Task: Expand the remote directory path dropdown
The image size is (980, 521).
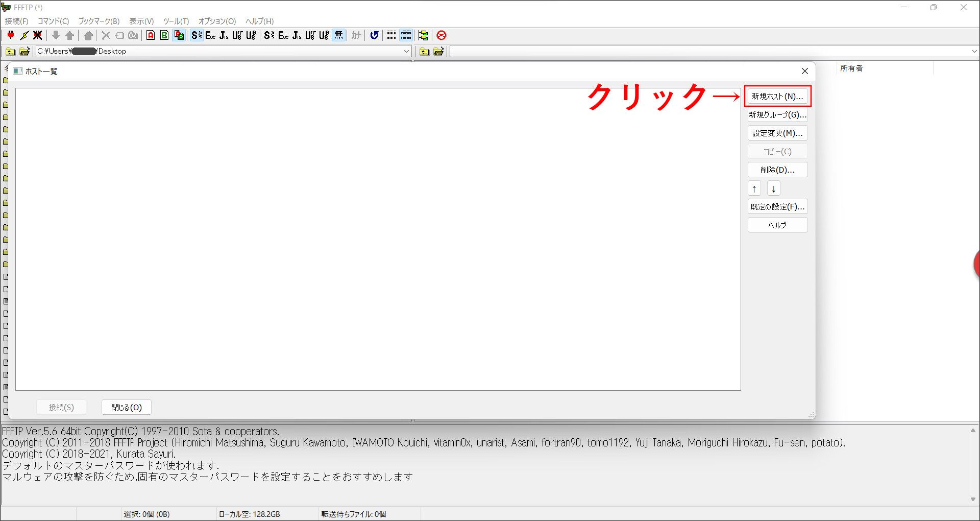Action: click(974, 51)
